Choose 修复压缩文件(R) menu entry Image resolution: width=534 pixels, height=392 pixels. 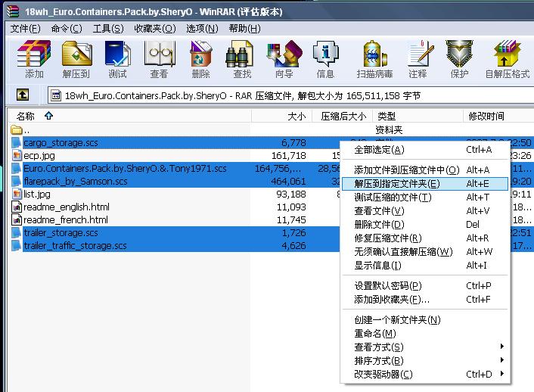coord(425,238)
